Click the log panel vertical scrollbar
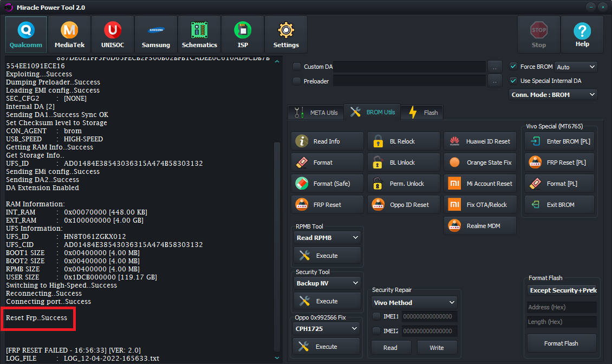612x364 pixels. 277,247
